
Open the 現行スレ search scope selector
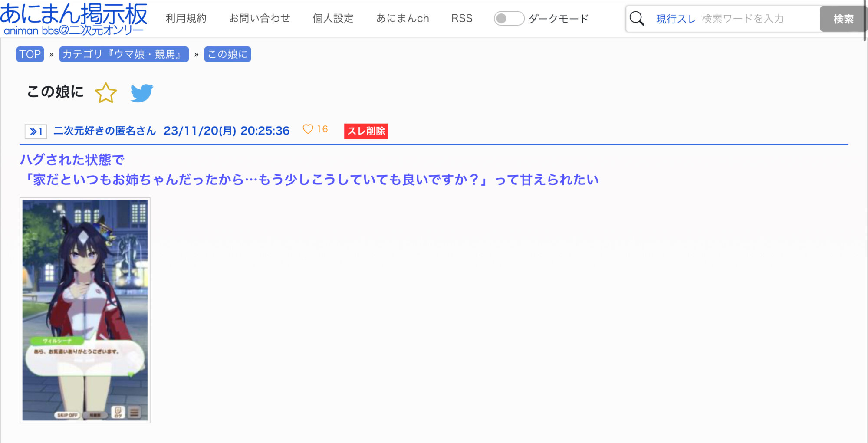click(675, 19)
